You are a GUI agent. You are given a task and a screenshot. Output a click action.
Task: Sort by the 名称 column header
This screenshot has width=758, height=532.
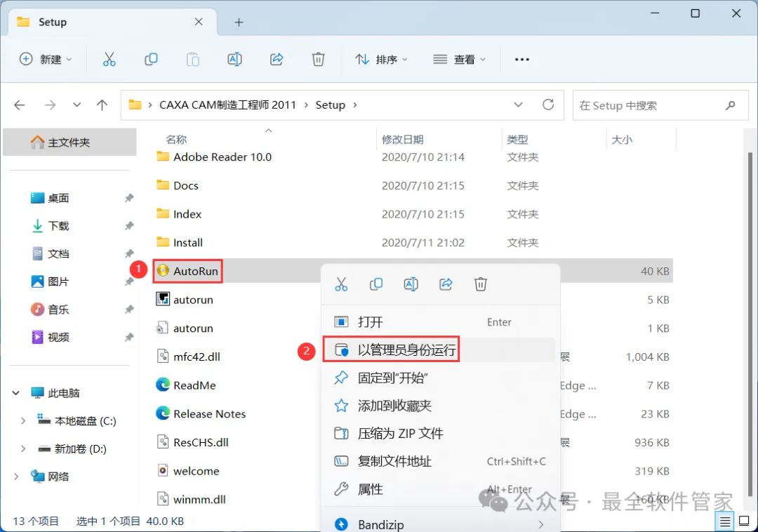[176, 140]
